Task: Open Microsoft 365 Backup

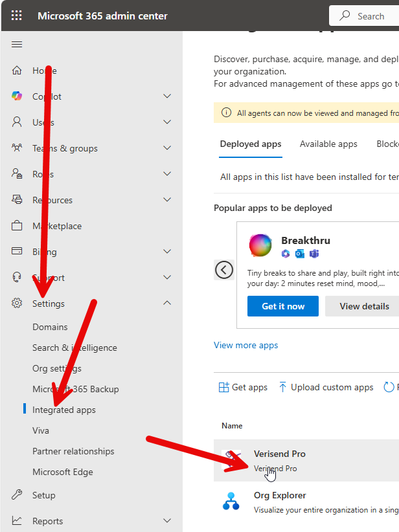Action: (75, 389)
